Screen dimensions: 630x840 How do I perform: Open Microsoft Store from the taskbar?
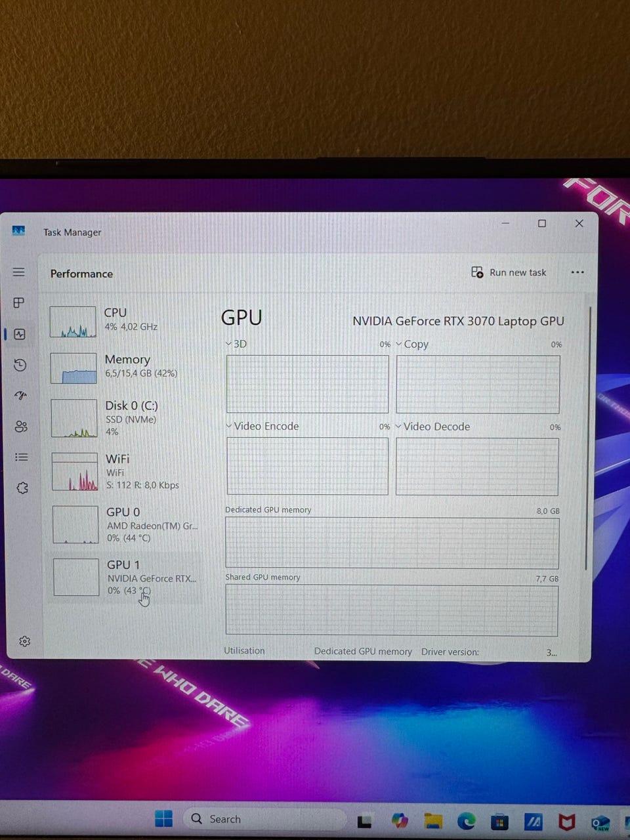499,821
